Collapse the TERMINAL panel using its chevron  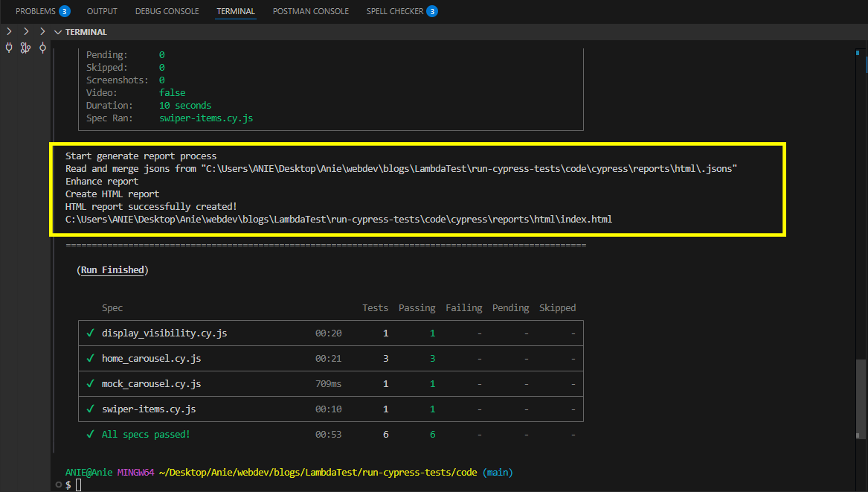[x=57, y=31]
